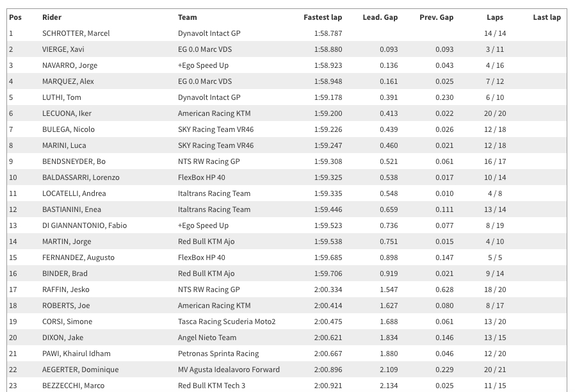Select the Angel Nieto Team cell

point(207,338)
